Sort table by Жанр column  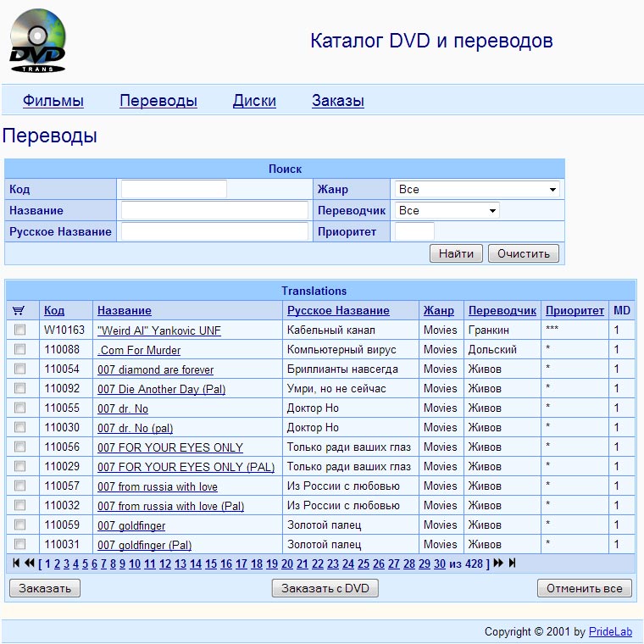(439, 310)
